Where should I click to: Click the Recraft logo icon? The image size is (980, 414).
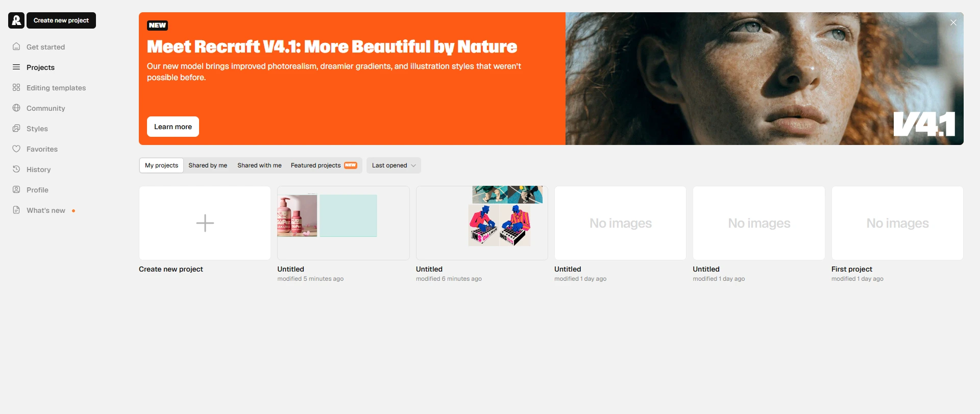coord(16,20)
